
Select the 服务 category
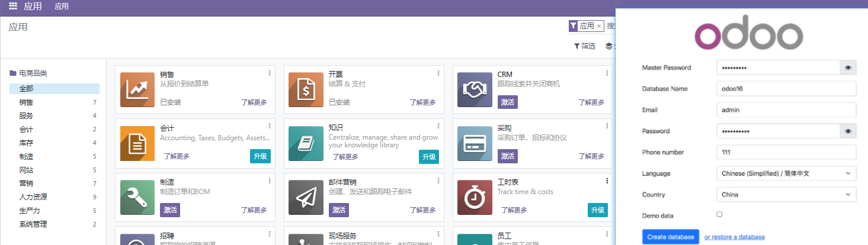pyautogui.click(x=55, y=115)
